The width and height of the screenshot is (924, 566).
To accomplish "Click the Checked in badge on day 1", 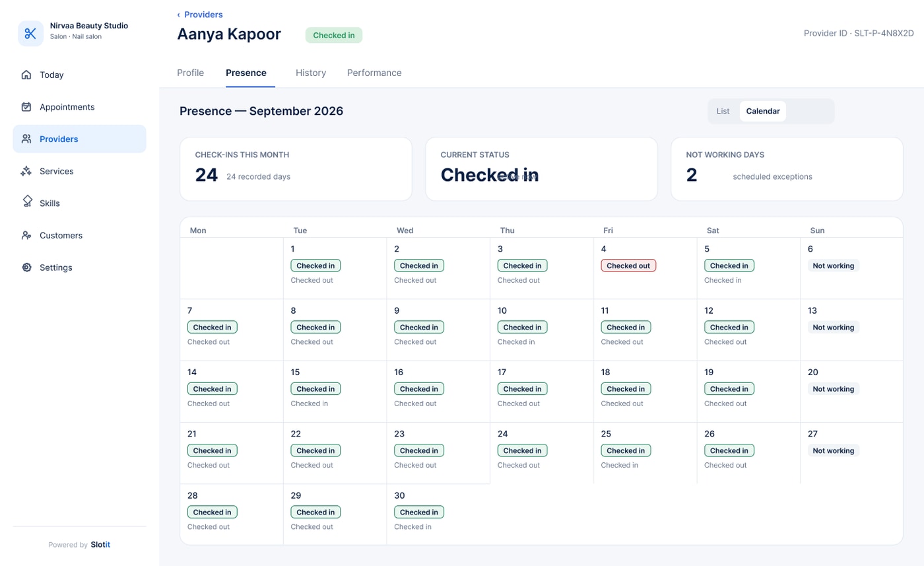I will coord(315,265).
